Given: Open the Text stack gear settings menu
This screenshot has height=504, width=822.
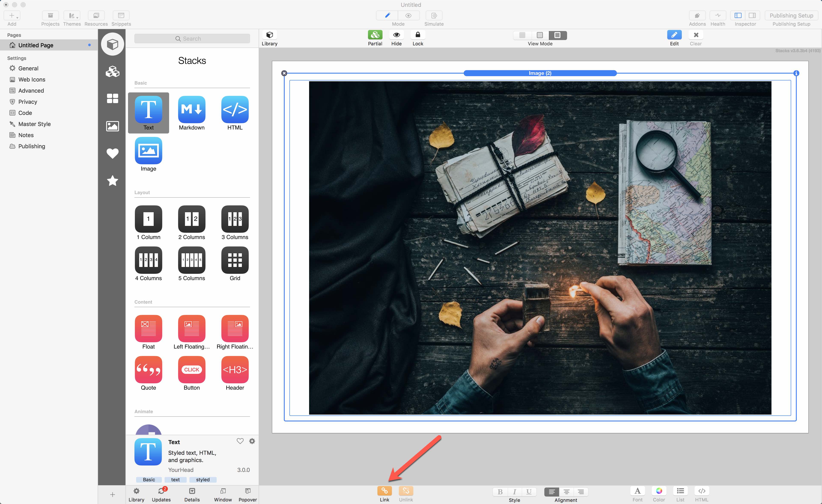Looking at the screenshot, I should click(x=252, y=441).
